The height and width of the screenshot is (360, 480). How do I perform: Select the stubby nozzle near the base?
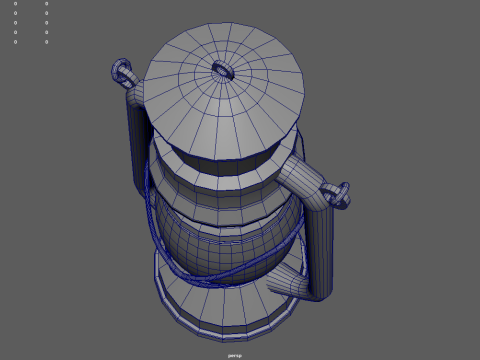[287, 281]
